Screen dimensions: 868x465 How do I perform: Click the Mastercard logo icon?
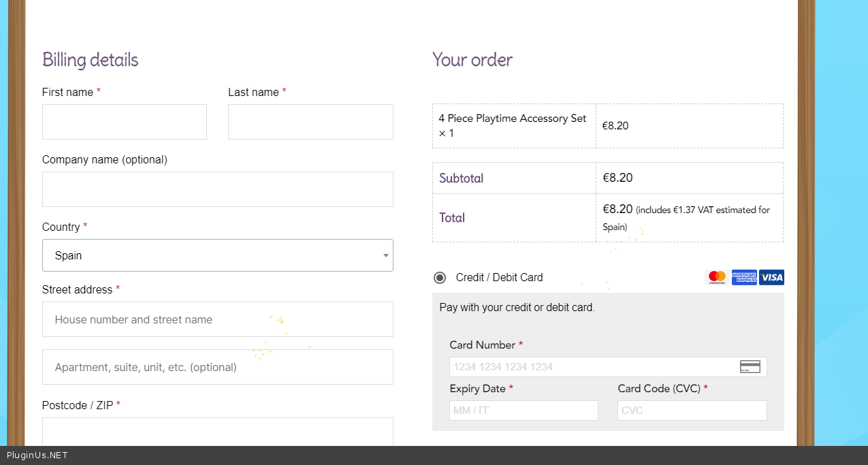pyautogui.click(x=717, y=277)
